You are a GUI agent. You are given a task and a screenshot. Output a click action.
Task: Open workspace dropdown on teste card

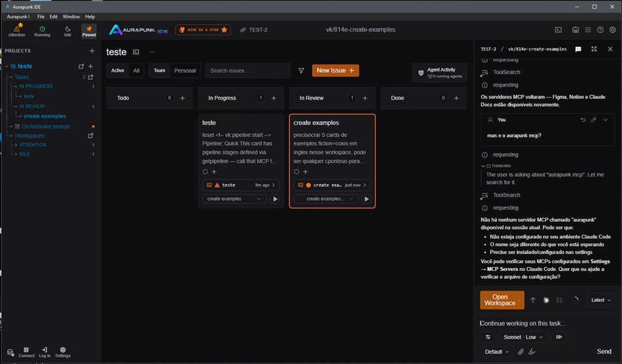[234, 198]
